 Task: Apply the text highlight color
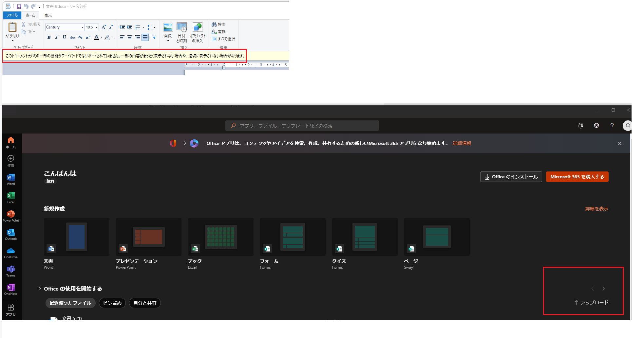[107, 37]
